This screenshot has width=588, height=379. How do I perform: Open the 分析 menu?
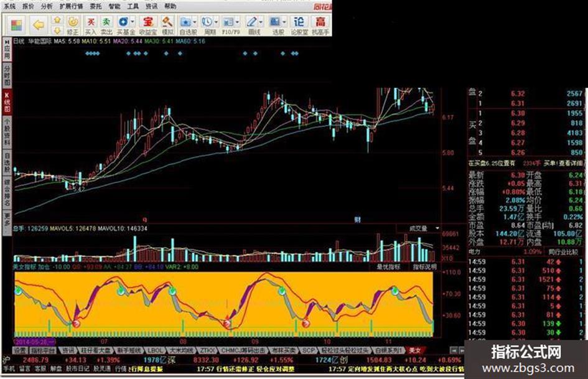(x=47, y=6)
